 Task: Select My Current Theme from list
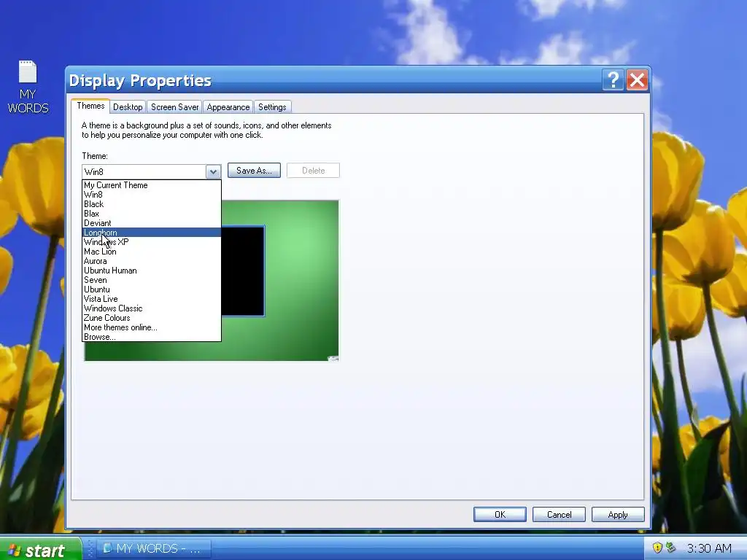(152, 185)
